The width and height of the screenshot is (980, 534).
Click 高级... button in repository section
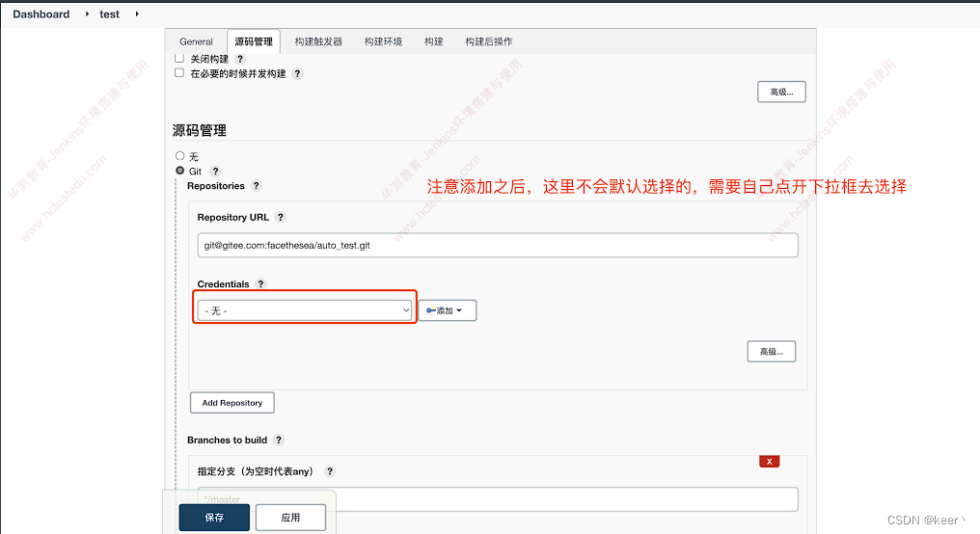pyautogui.click(x=772, y=352)
